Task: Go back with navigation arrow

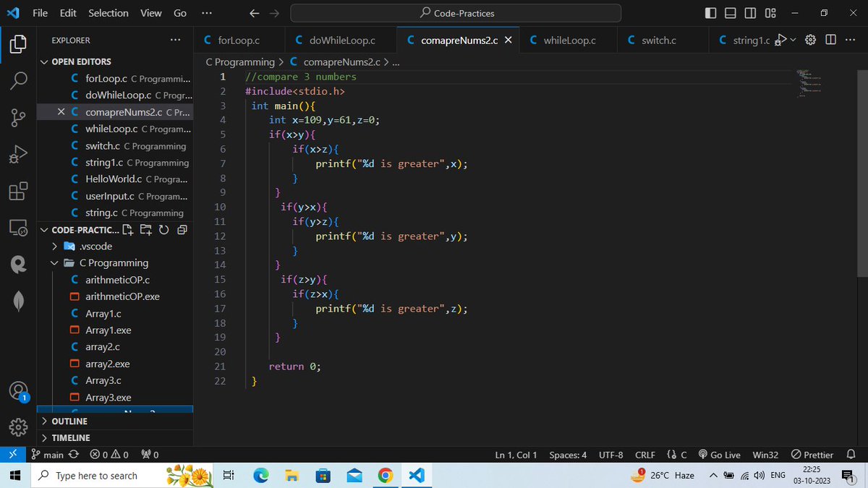Action: [x=254, y=13]
